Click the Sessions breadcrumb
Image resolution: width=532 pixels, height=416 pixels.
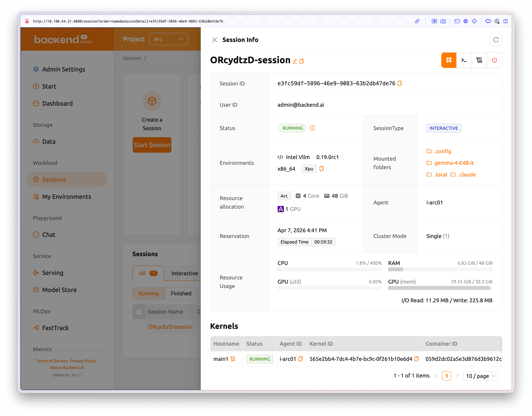tap(132, 58)
